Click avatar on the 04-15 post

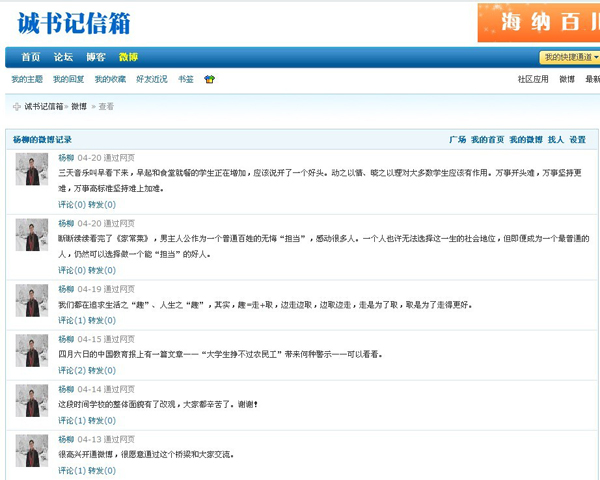tap(31, 350)
